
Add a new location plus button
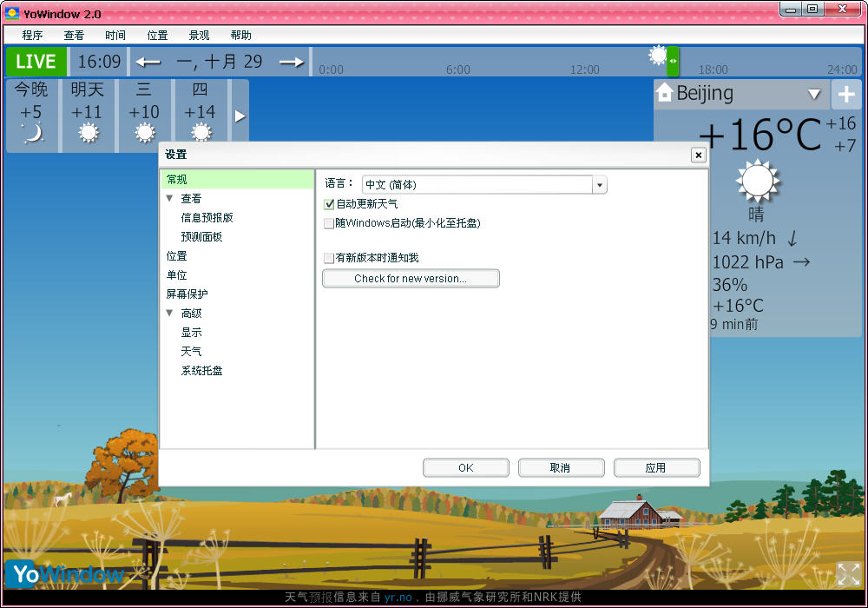coord(846,94)
